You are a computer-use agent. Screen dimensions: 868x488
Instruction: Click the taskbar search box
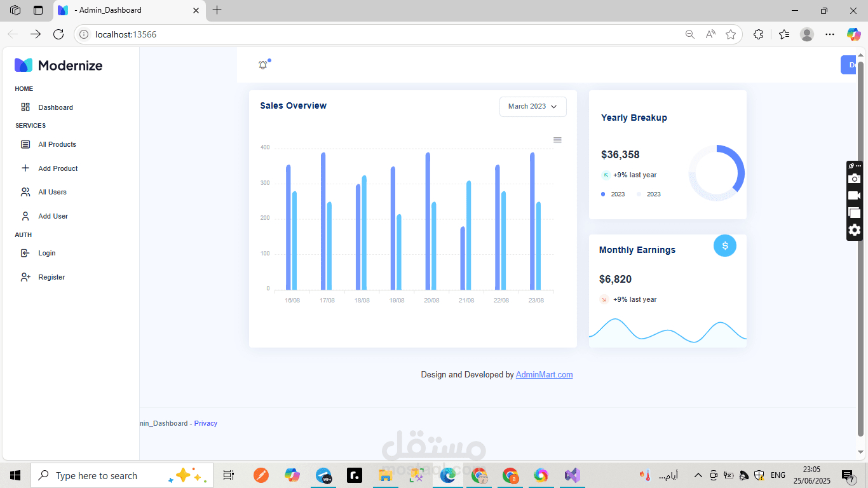point(121,475)
